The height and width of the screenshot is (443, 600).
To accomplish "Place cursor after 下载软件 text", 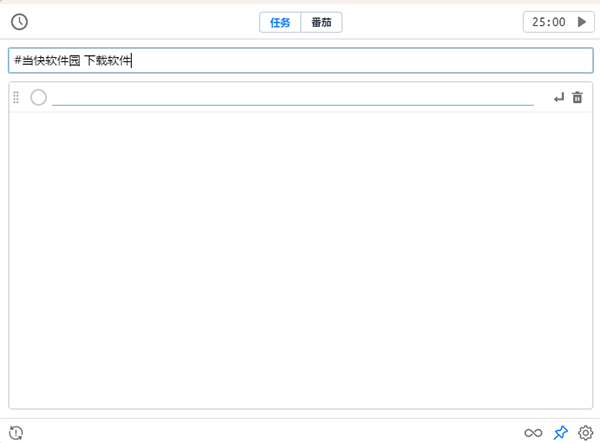I will pyautogui.click(x=133, y=61).
